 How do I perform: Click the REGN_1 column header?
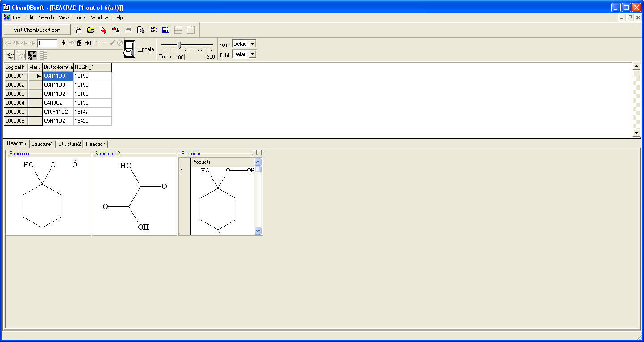click(x=93, y=67)
